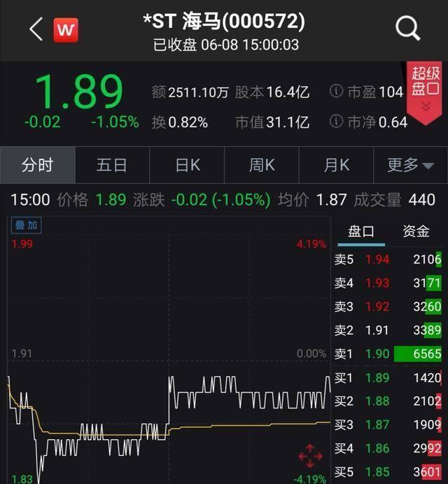Select the 卖1 1.90 order row
This screenshot has height=484, width=448.
[x=388, y=354]
